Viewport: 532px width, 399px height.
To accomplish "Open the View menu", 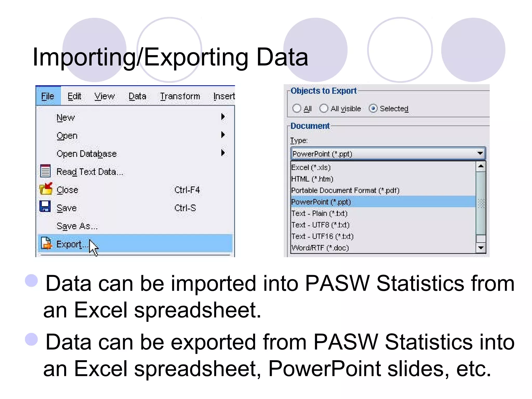I will point(104,96).
